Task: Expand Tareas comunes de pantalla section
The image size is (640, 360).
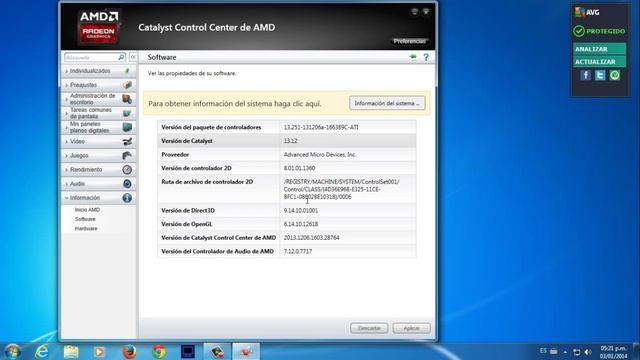Action: click(91, 113)
